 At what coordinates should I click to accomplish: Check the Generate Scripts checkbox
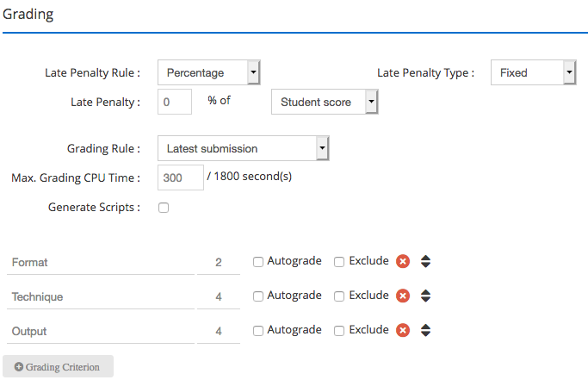(x=164, y=208)
